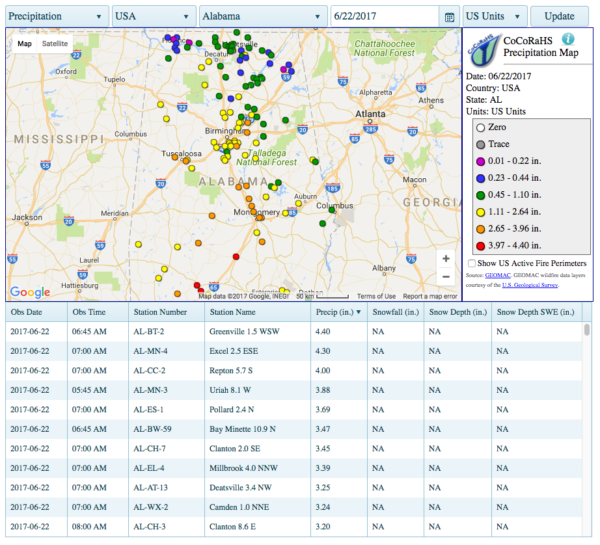
Task: Click station name Greenville 1.5 WSW
Action: pyautogui.click(x=244, y=331)
